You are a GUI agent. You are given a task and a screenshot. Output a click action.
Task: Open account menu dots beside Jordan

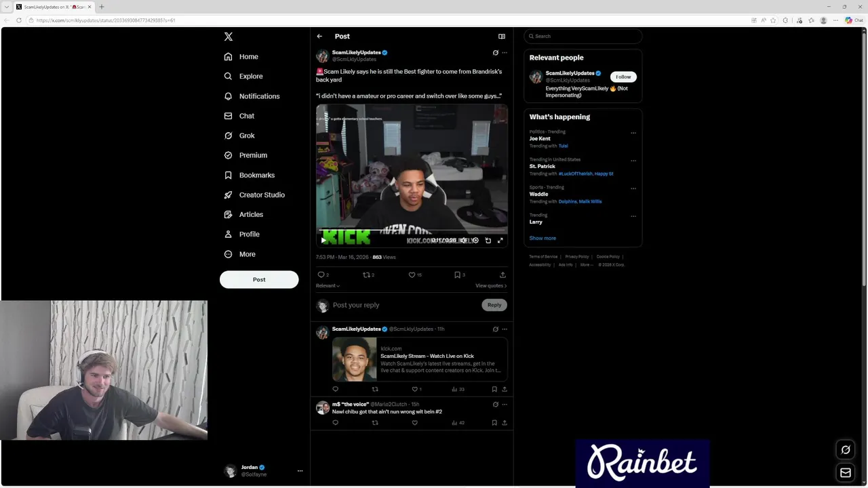click(x=300, y=471)
